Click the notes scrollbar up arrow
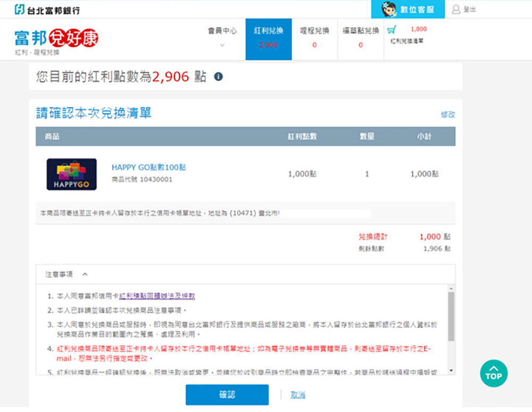The width and height of the screenshot is (532, 412). (451, 289)
